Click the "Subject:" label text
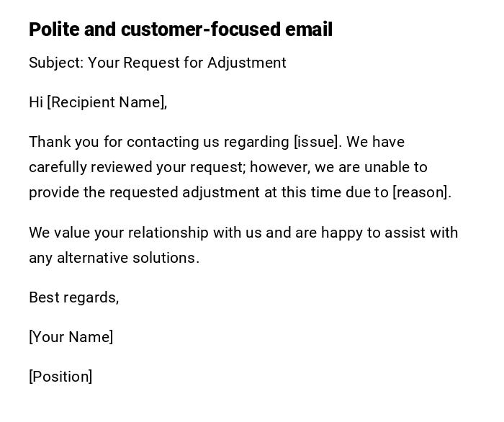 tap(56, 63)
